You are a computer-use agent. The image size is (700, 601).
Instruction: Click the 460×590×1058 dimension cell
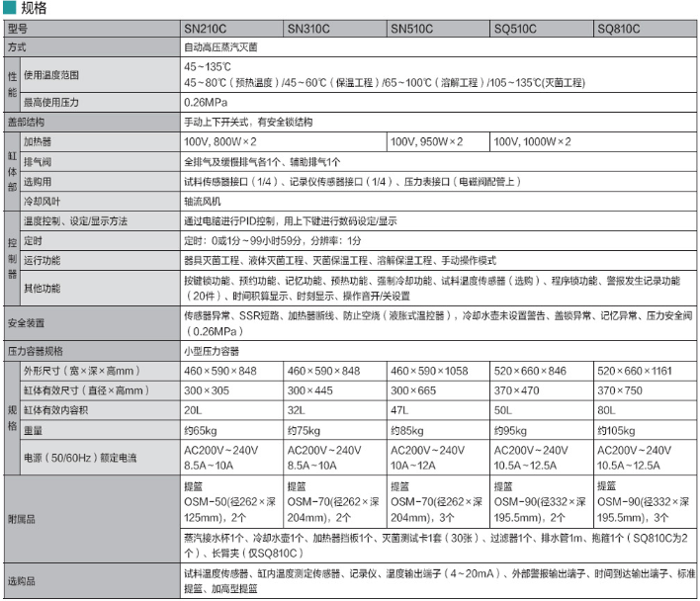coord(438,372)
